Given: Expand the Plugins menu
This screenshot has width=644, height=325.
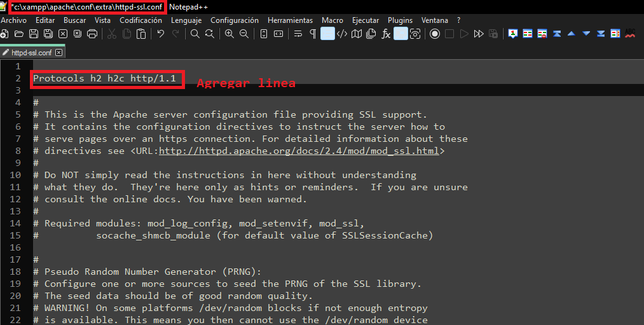Looking at the screenshot, I should point(400,20).
